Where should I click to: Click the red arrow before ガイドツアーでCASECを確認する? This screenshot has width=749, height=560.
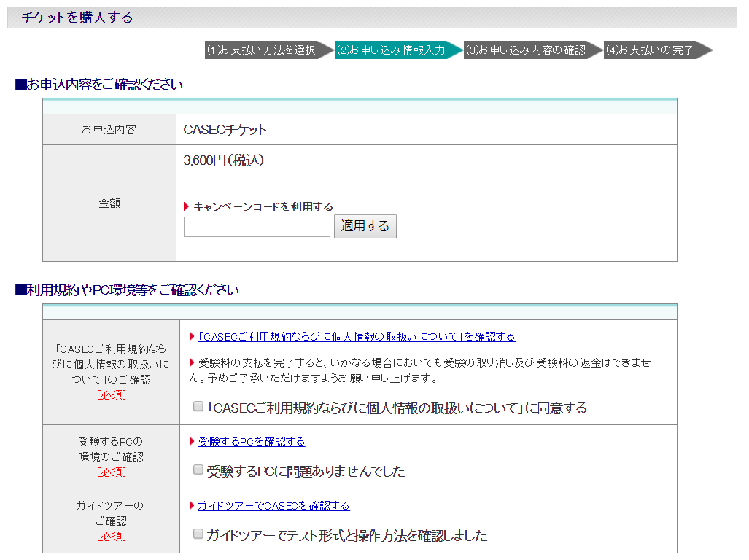tap(192, 506)
